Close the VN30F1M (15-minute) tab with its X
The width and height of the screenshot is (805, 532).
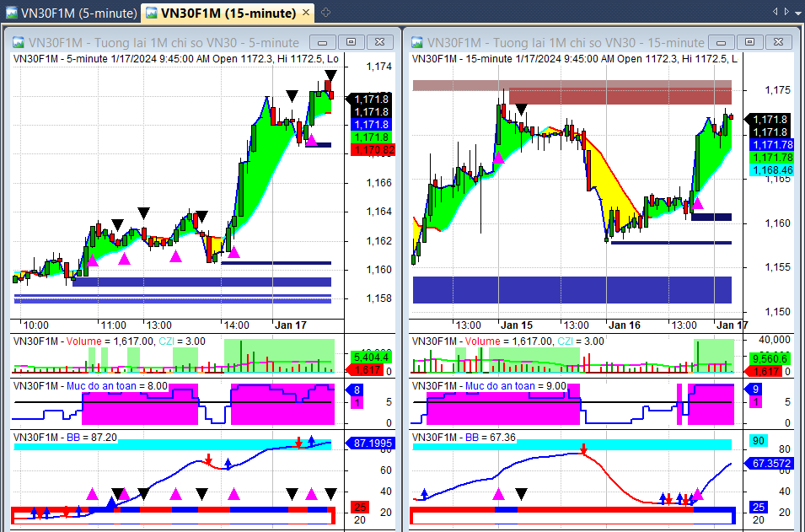click(x=305, y=13)
